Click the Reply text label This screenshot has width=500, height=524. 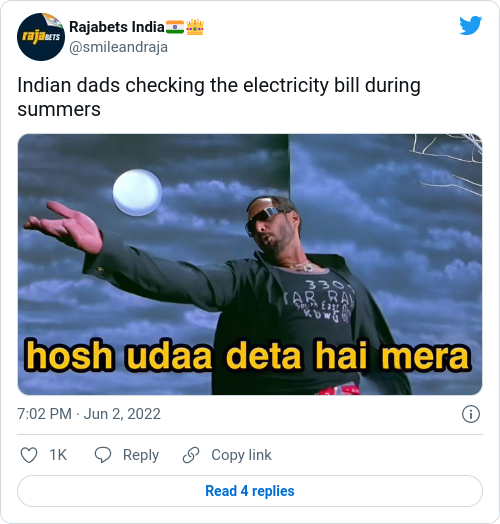pyautogui.click(x=141, y=455)
